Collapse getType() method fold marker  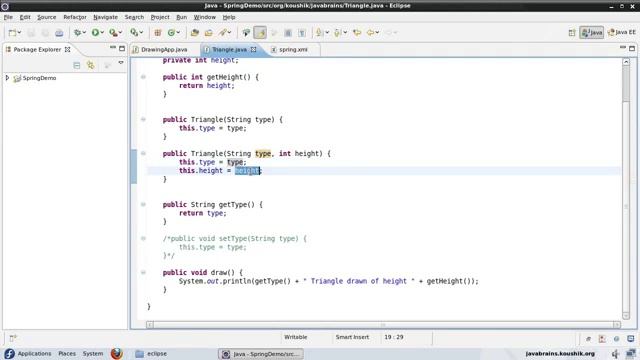pos(143,204)
